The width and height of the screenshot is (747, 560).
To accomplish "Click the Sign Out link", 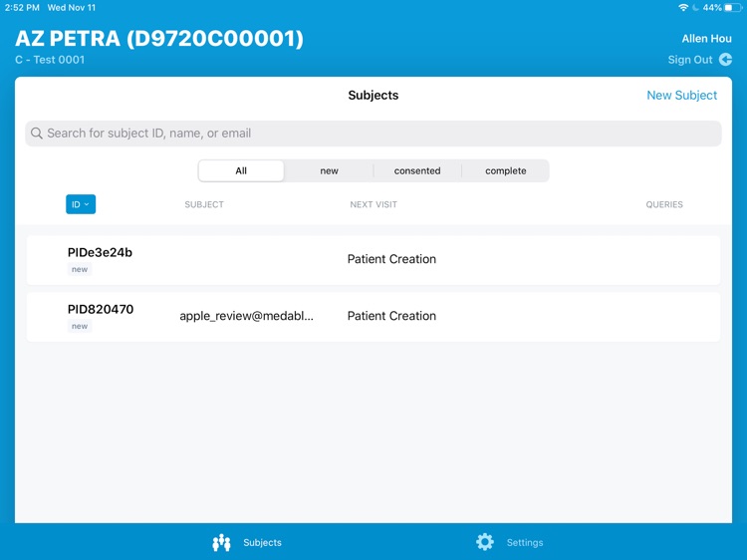I will pos(689,60).
